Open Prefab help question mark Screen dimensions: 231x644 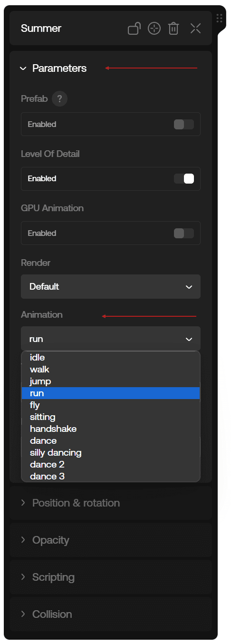59,99
